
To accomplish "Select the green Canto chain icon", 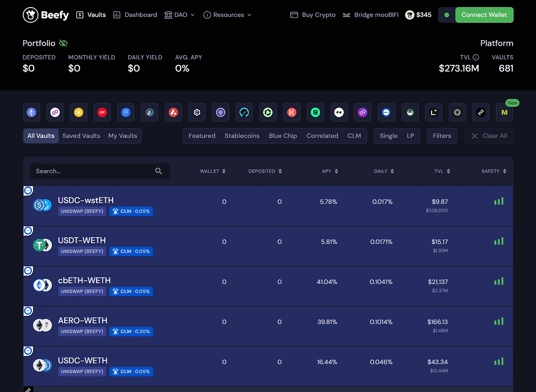I will tap(315, 112).
